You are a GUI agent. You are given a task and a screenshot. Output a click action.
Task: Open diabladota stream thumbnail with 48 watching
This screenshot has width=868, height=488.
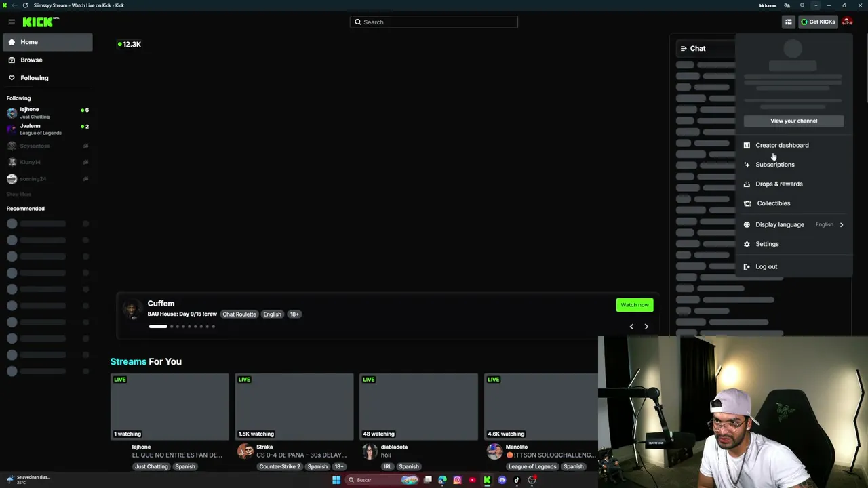point(418,407)
